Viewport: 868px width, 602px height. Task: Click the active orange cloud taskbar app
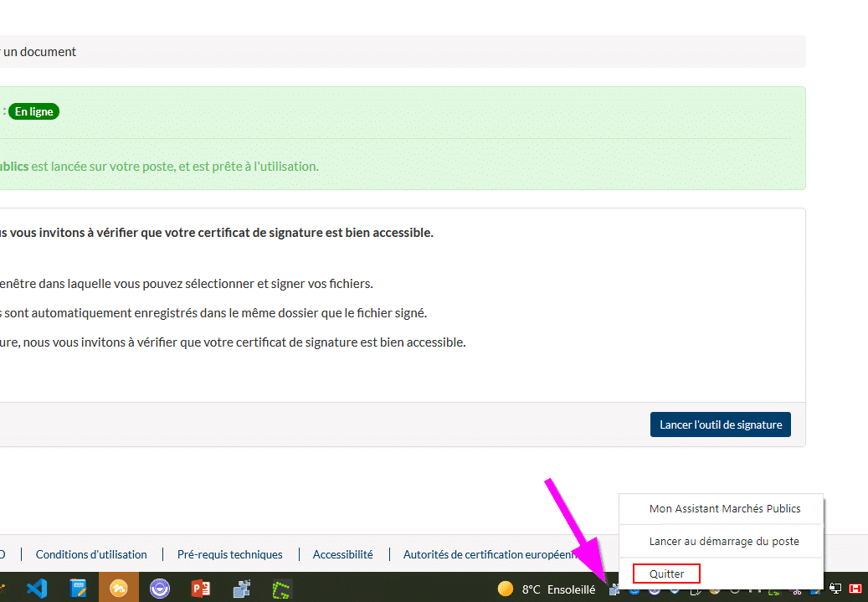point(119,589)
